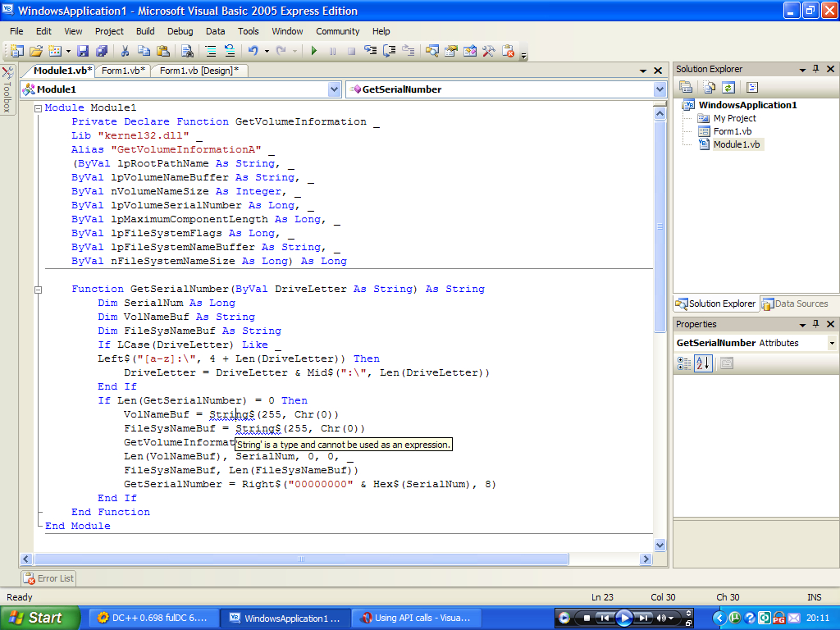Viewport: 840px width, 630px height.
Task: Click Show All Files in Solution Explorer
Action: [x=710, y=87]
